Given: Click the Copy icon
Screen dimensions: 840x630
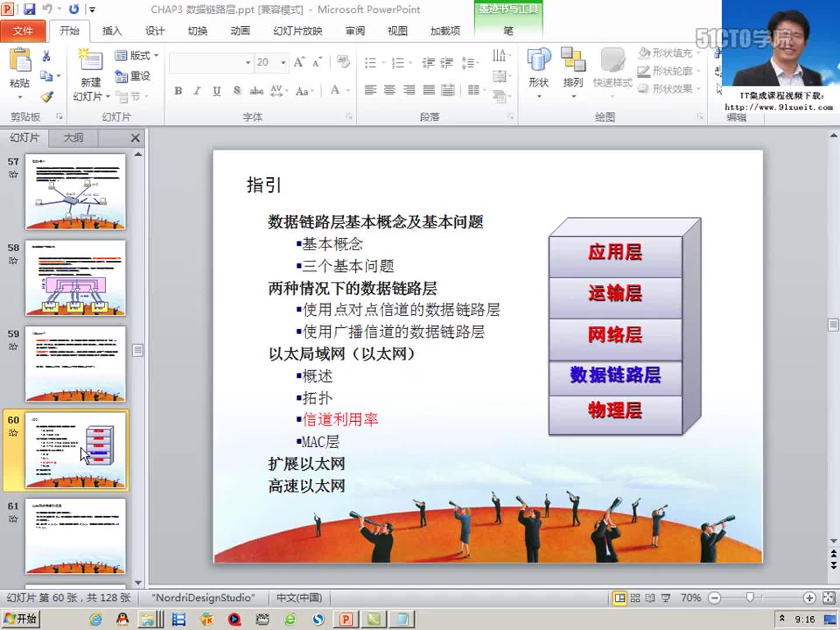Looking at the screenshot, I should 47,76.
